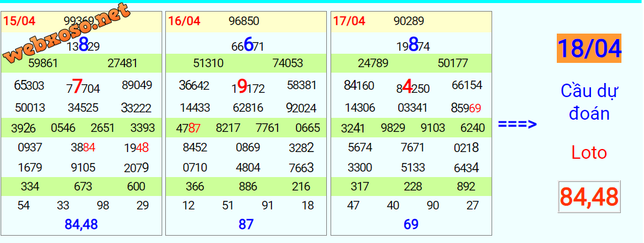
Task: Click the number 4804
Action: coord(248,168)
